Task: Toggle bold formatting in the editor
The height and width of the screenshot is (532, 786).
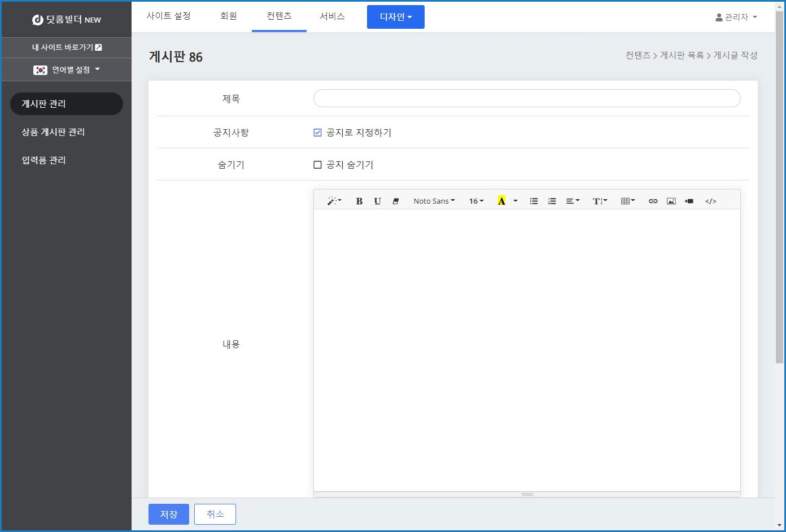Action: [x=359, y=201]
